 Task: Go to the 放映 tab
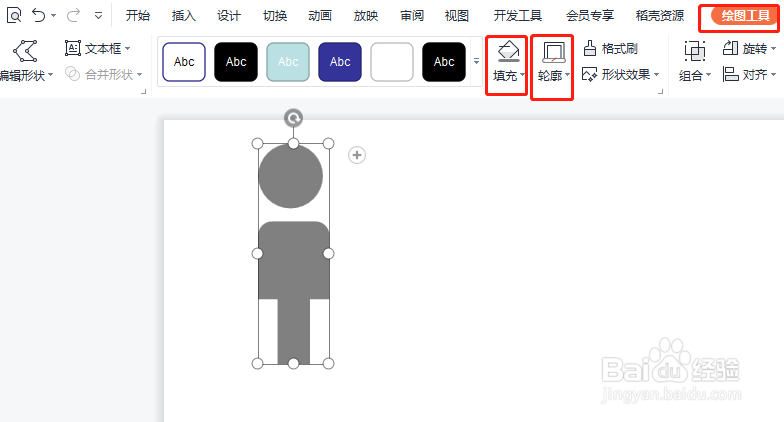point(366,16)
